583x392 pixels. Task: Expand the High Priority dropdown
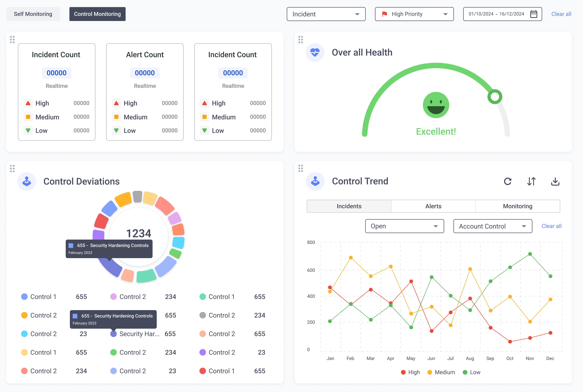[x=414, y=14]
